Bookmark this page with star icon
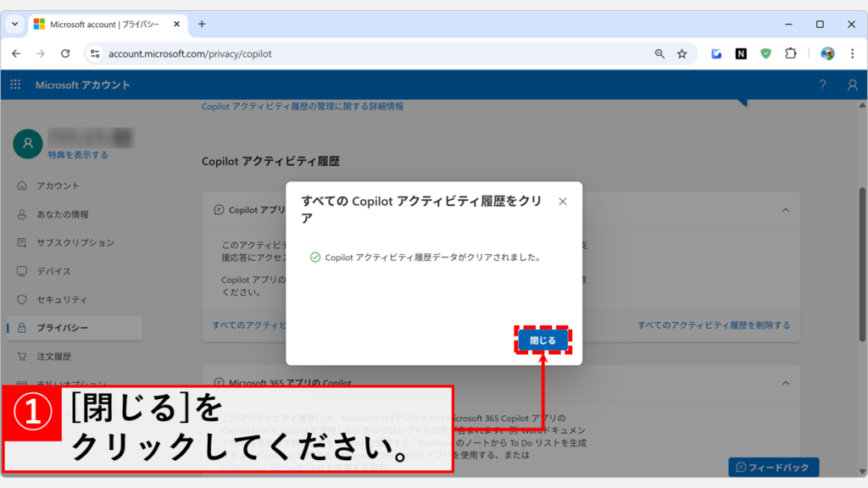The width and height of the screenshot is (868, 488). point(682,53)
